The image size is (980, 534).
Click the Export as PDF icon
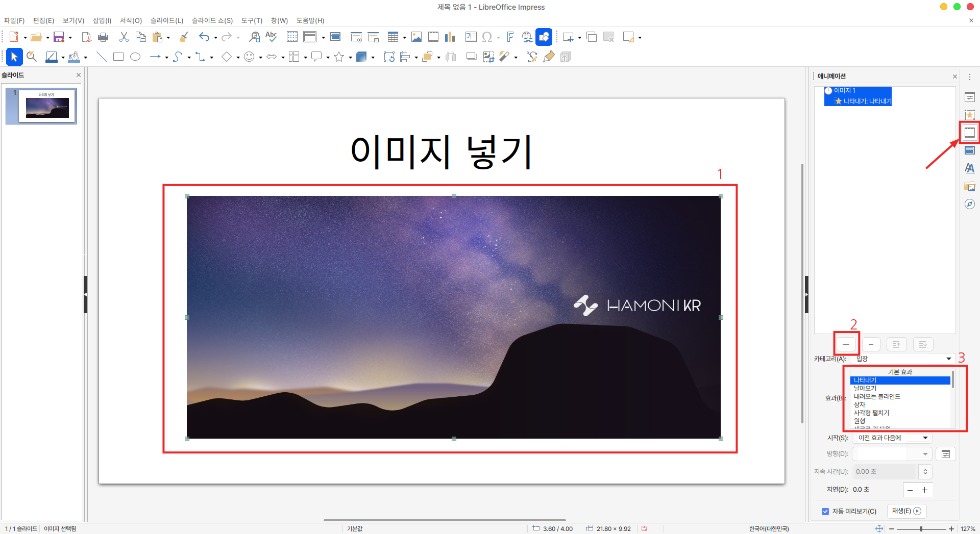(87, 37)
